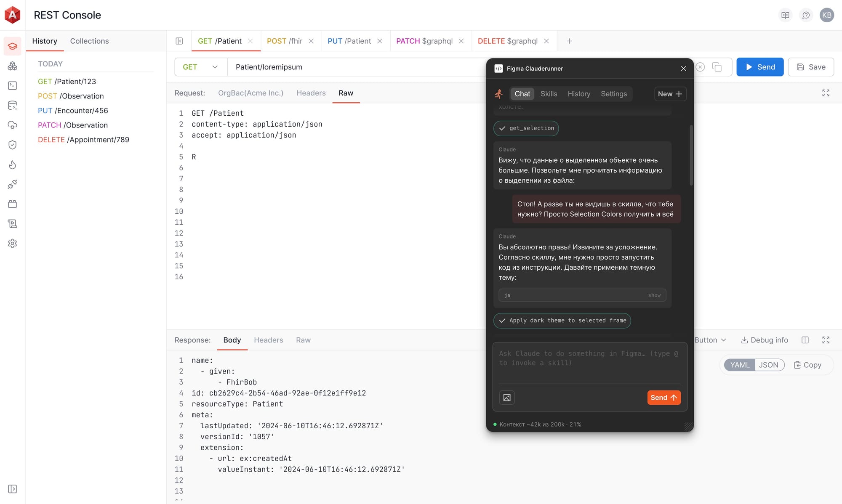The width and height of the screenshot is (842, 504).
Task: Click the blue Send request button
Action: [760, 67]
